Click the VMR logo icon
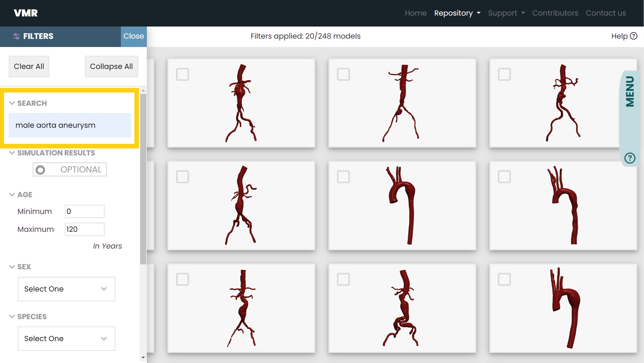The image size is (644, 363). click(x=26, y=12)
